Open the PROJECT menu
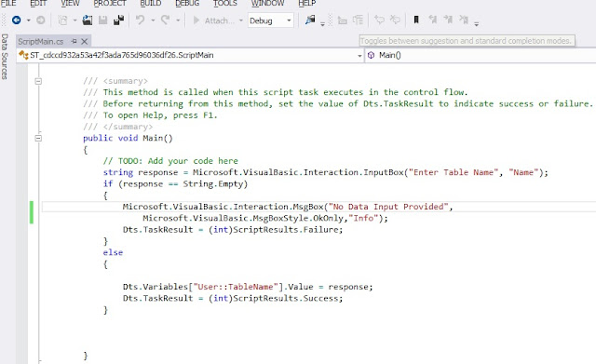This screenshot has height=364, width=596. (x=110, y=4)
